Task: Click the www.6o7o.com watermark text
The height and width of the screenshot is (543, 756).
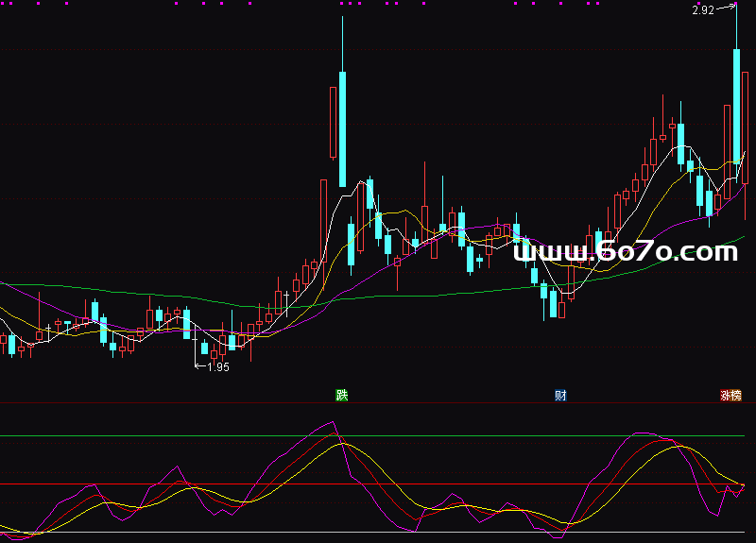Action: 625,251
